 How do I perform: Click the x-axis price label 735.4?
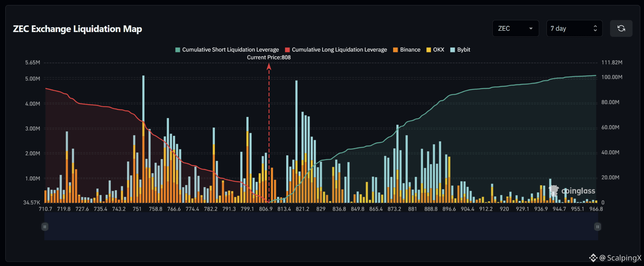pos(101,209)
